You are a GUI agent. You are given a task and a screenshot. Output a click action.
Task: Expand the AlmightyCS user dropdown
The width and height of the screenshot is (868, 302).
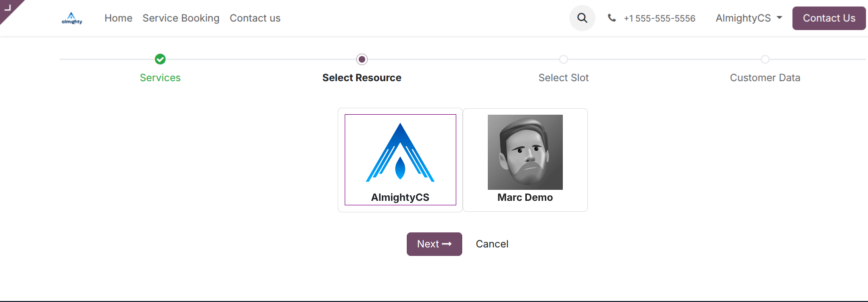748,18
